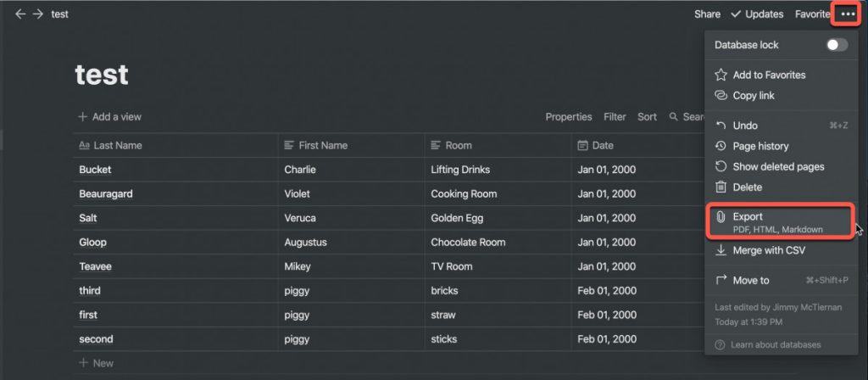Click the back arrow icon
Viewport: 868px width, 380px height.
tap(20, 14)
